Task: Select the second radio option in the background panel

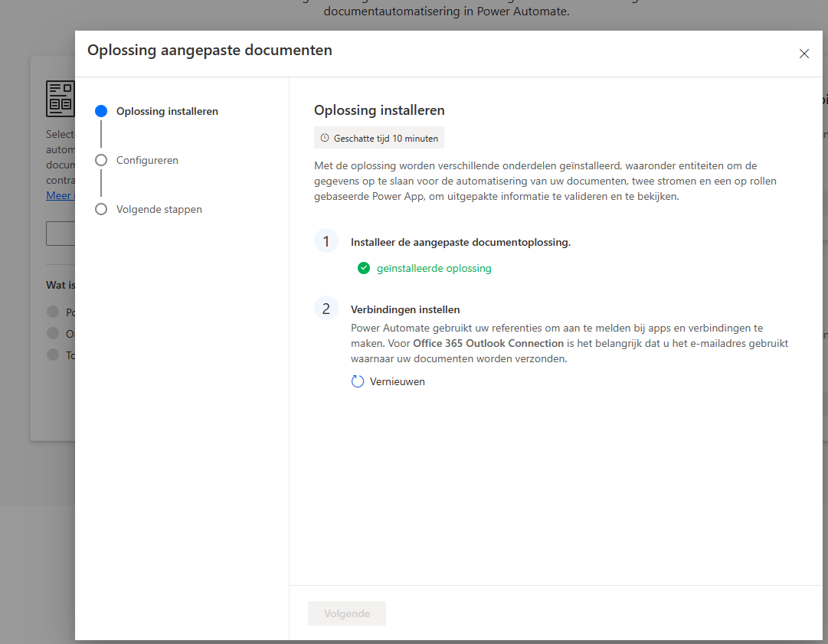Action: (52, 333)
